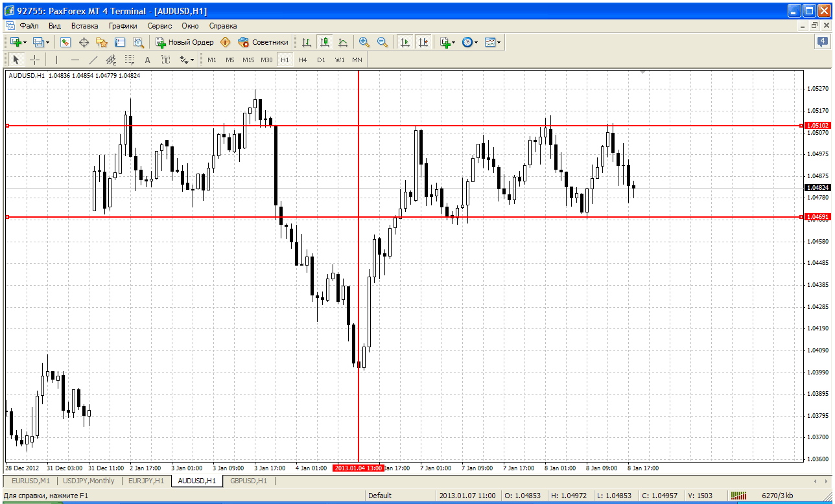Viewport: 835px width, 504px height.
Task: Switch chart to candlesticks
Action: click(325, 42)
